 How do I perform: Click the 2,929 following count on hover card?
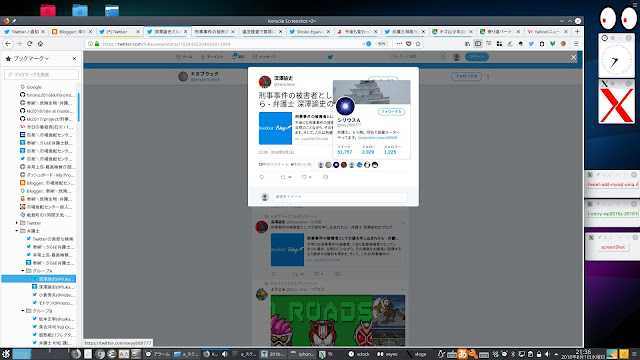tap(368, 152)
